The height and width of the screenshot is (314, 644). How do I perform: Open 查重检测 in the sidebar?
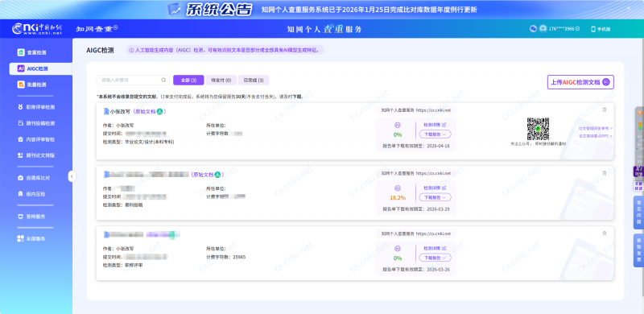(x=31, y=52)
